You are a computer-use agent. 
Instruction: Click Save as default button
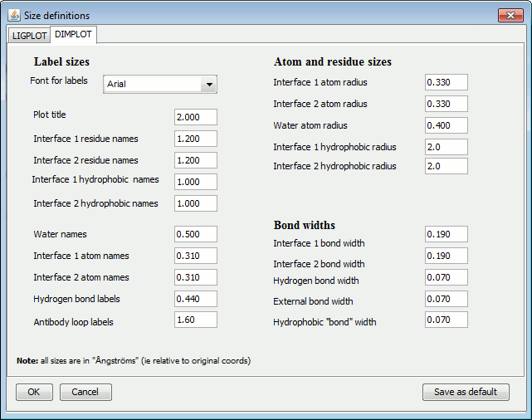[x=466, y=392]
